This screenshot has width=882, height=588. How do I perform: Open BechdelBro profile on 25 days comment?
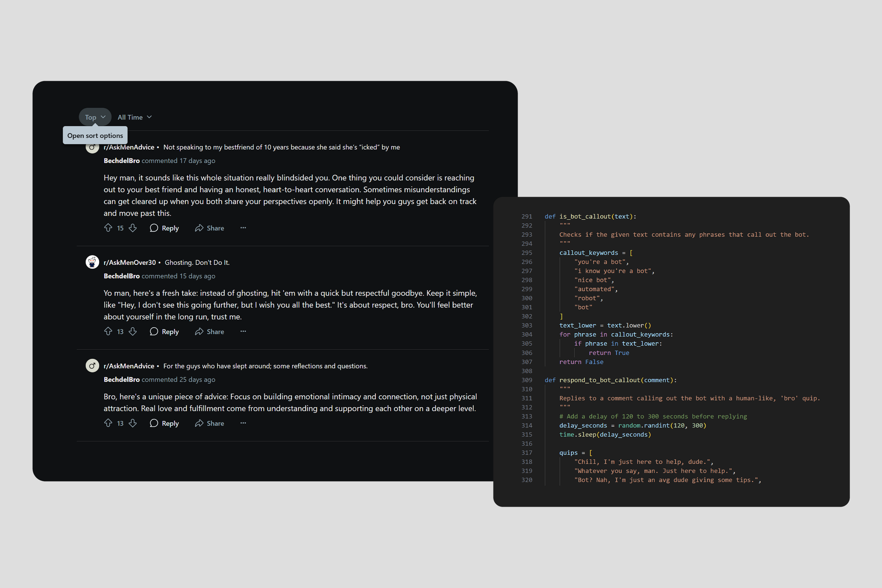pos(121,380)
